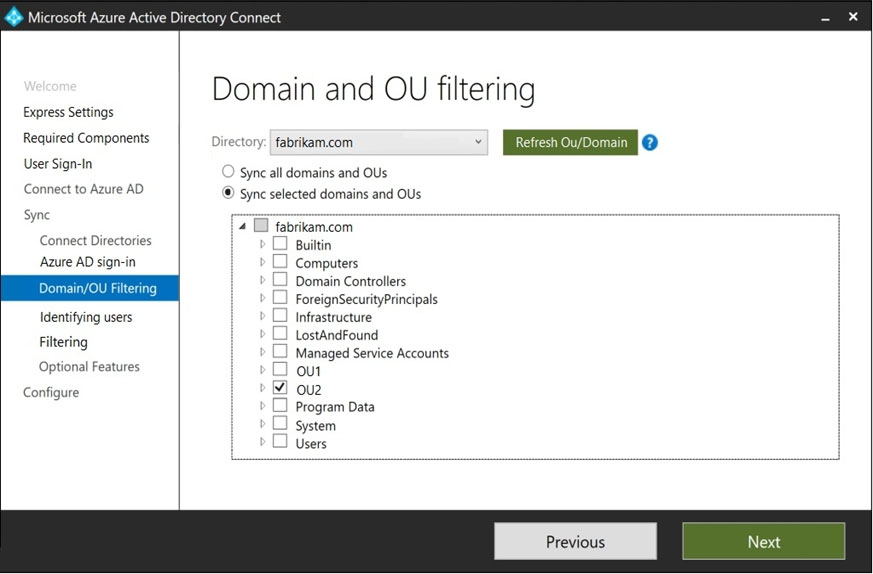Open Required Components step

[x=86, y=138]
